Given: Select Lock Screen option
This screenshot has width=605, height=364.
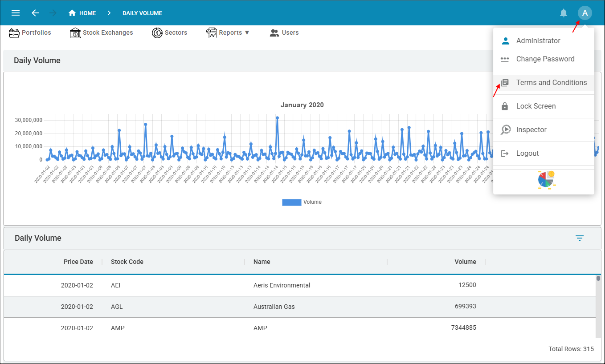Looking at the screenshot, I should [536, 106].
